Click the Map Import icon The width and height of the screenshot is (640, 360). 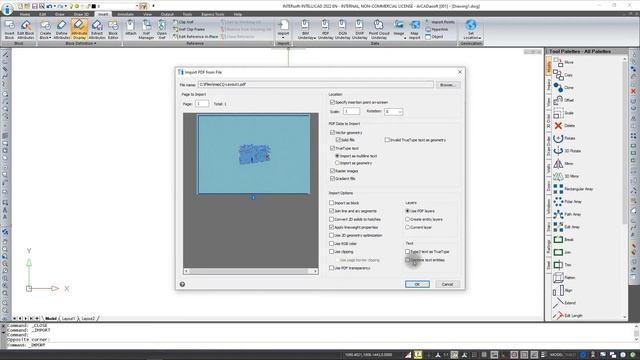click(x=414, y=29)
